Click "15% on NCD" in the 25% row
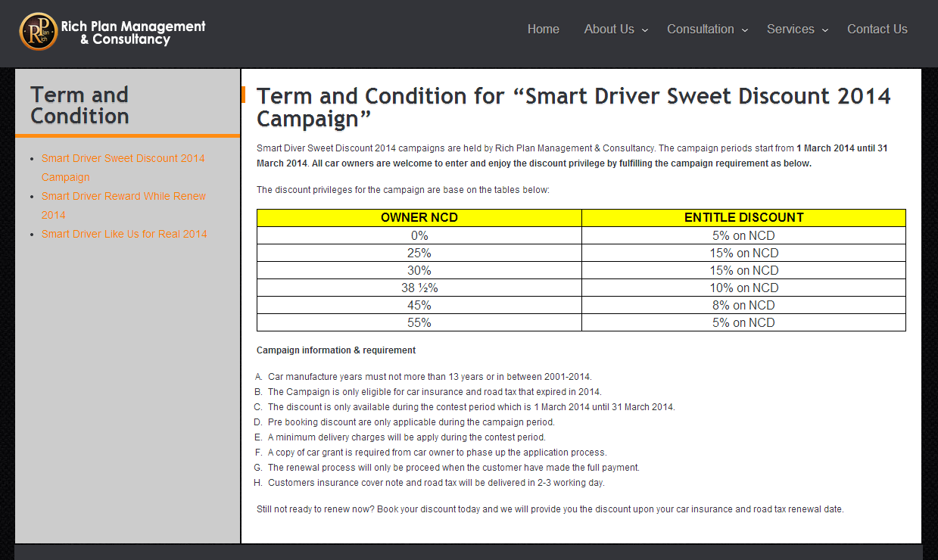This screenshot has height=560, width=938. click(x=744, y=253)
